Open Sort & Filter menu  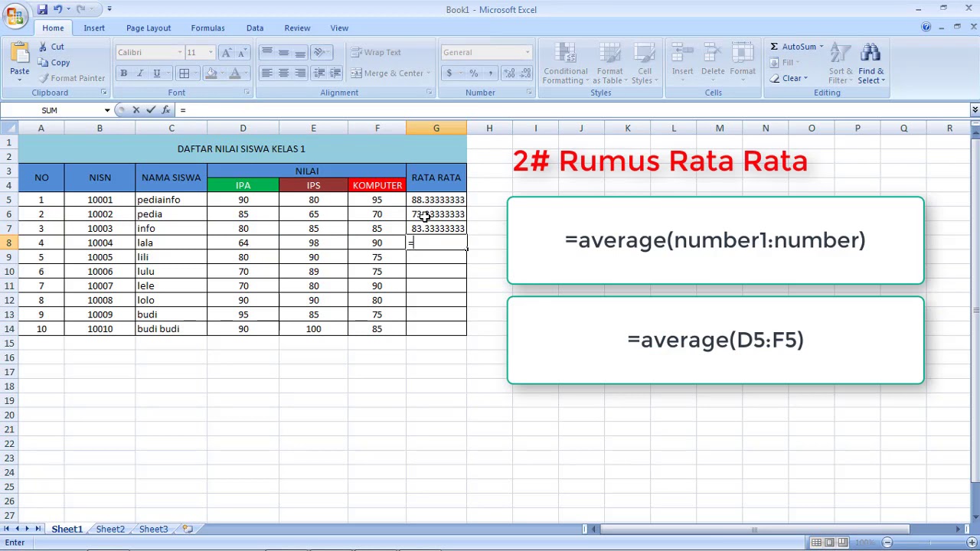tap(840, 63)
